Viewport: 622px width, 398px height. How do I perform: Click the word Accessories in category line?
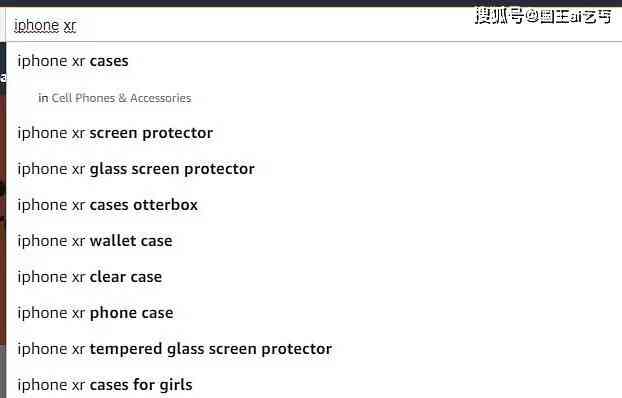point(161,98)
